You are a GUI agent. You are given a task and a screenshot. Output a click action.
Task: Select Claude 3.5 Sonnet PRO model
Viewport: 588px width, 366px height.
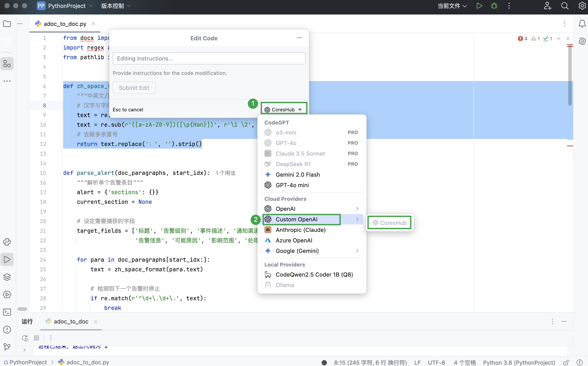(312, 153)
